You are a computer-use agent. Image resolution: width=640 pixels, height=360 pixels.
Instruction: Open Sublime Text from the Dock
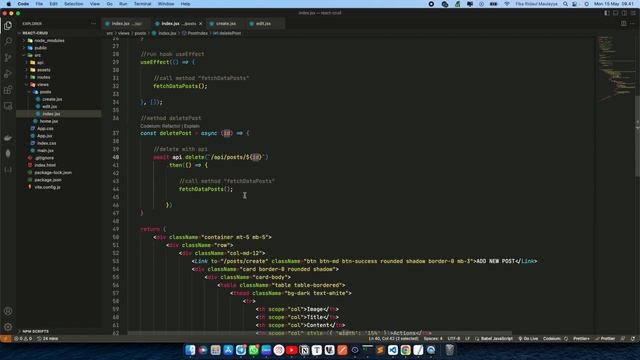point(380,350)
